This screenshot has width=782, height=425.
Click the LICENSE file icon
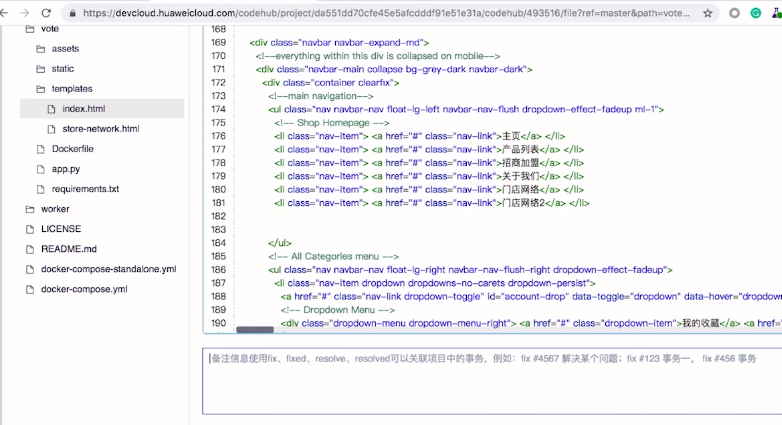pos(30,229)
